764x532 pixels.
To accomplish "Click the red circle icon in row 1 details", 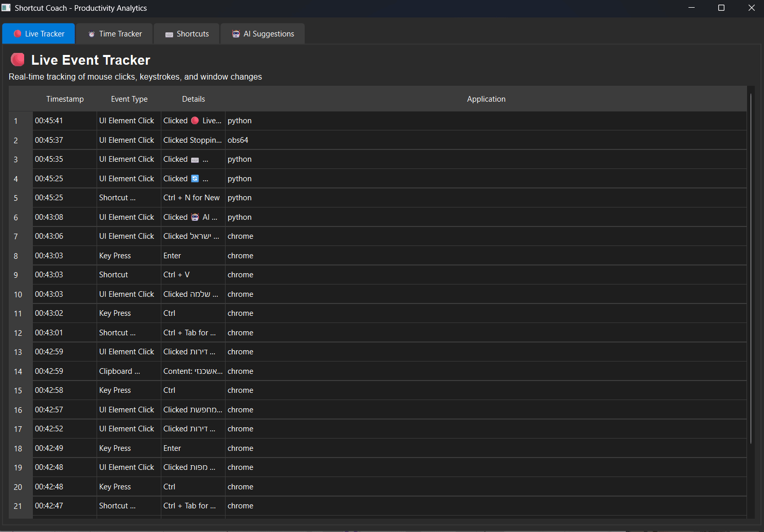I will coord(195,121).
